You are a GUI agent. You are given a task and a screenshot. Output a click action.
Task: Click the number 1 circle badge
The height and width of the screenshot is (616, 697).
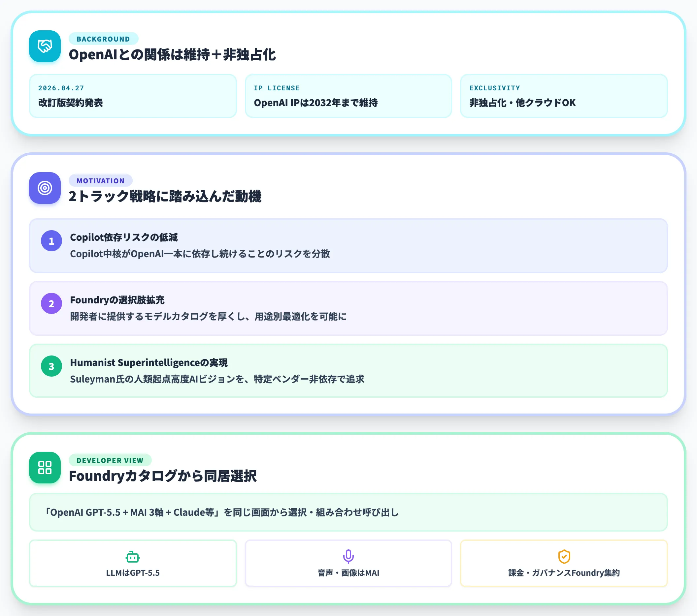point(51,241)
